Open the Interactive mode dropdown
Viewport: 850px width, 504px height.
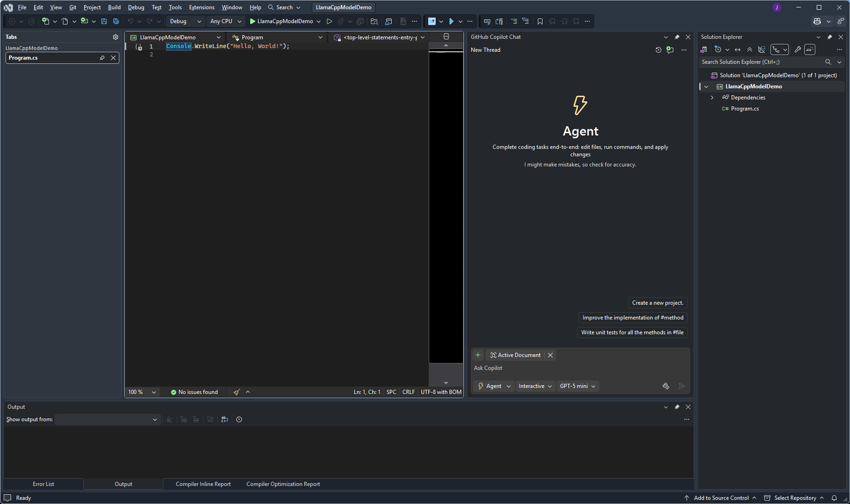[x=536, y=386]
